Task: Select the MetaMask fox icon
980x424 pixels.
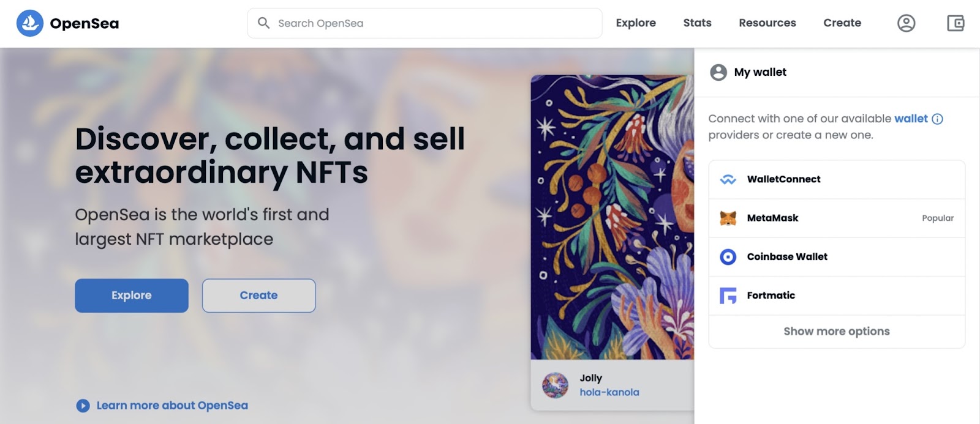Action: coord(728,218)
